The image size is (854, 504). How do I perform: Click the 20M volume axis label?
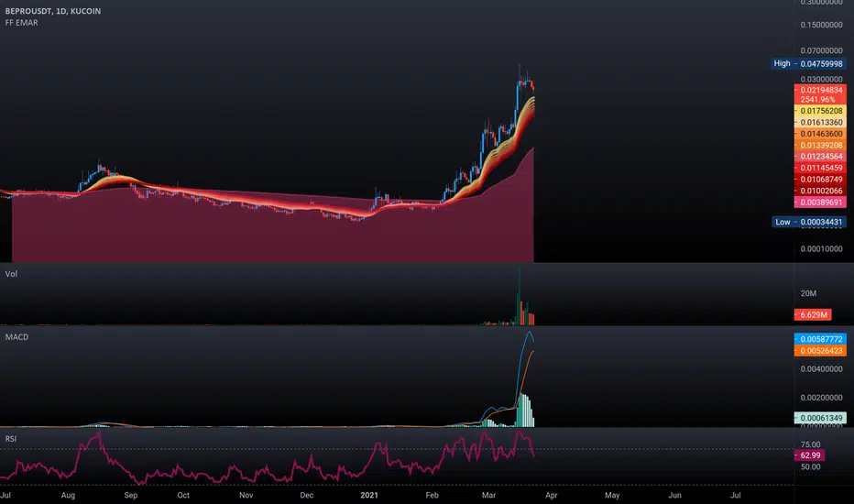click(808, 293)
